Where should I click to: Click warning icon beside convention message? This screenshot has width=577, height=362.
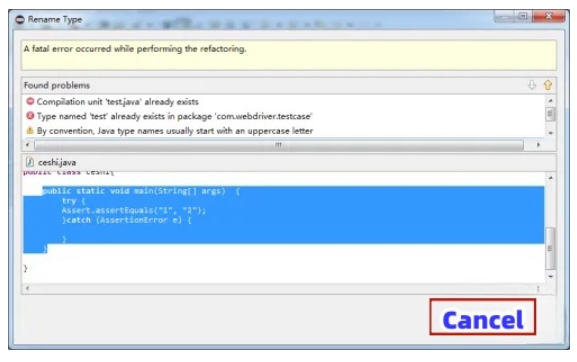coord(30,130)
